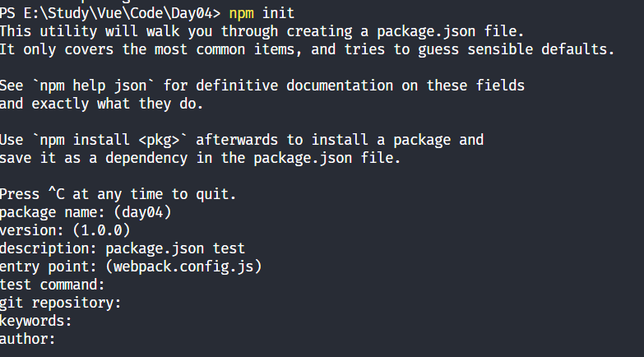Screen dimensions: 644x357
Task: Click the default version "(1.0.0)"
Action: (105, 230)
